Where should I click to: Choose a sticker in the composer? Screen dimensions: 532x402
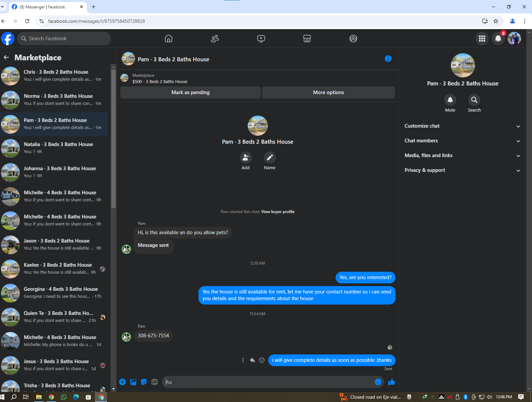(144, 382)
